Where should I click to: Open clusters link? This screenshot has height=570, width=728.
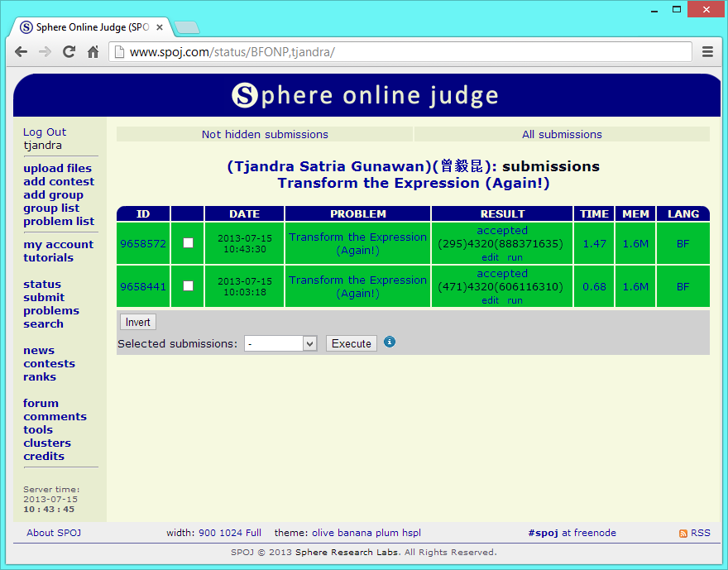coord(47,443)
